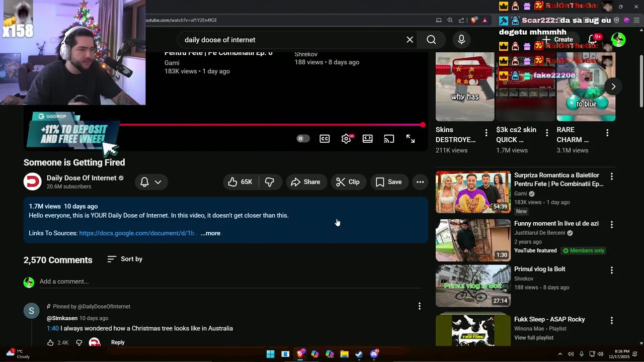Save the video to a playlist

pos(389,182)
